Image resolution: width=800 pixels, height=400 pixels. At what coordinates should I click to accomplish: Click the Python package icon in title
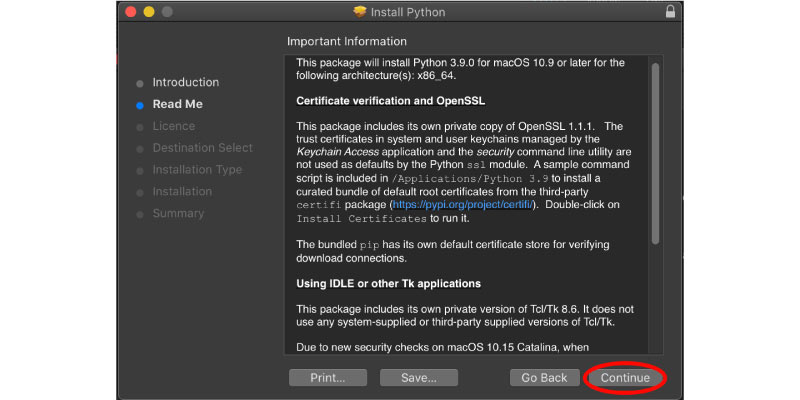coord(360,12)
